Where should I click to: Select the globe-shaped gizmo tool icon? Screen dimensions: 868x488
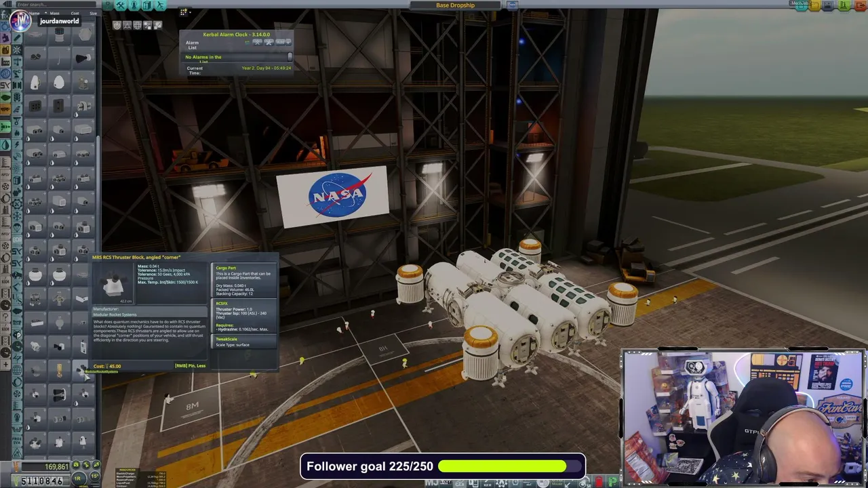pos(137,25)
